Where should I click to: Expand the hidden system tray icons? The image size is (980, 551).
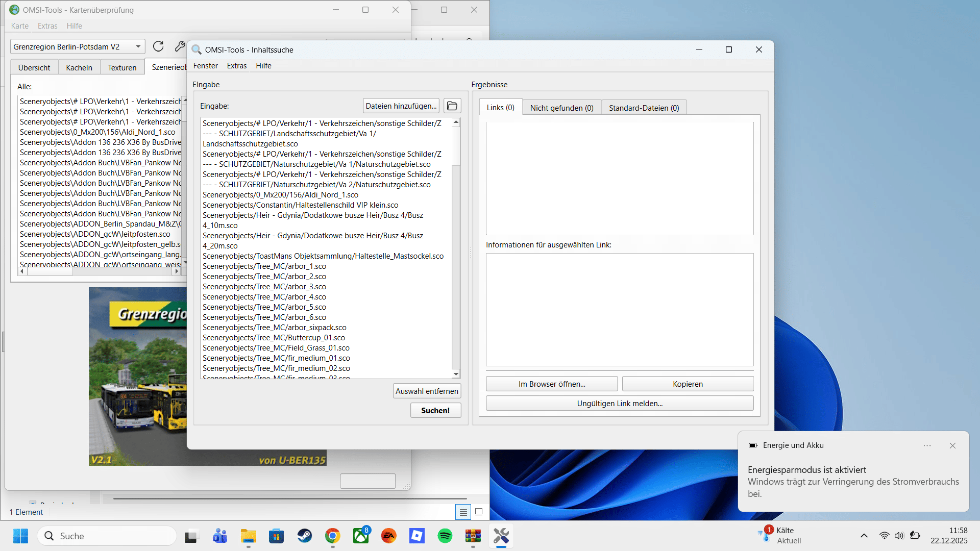coord(864,536)
